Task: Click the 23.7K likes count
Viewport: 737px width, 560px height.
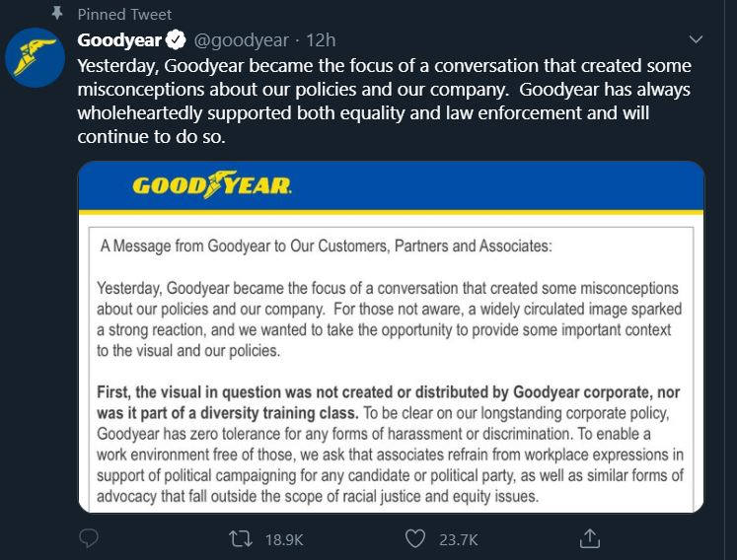Action: [458, 539]
